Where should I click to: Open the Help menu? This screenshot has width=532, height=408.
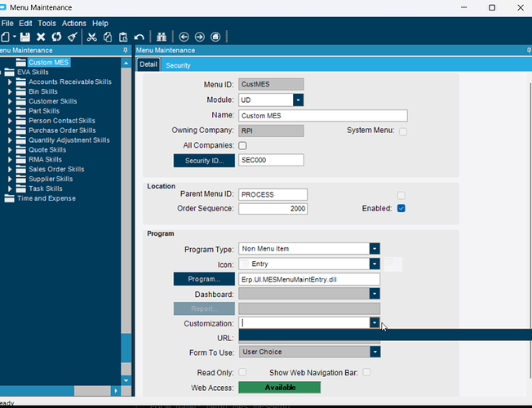[100, 24]
